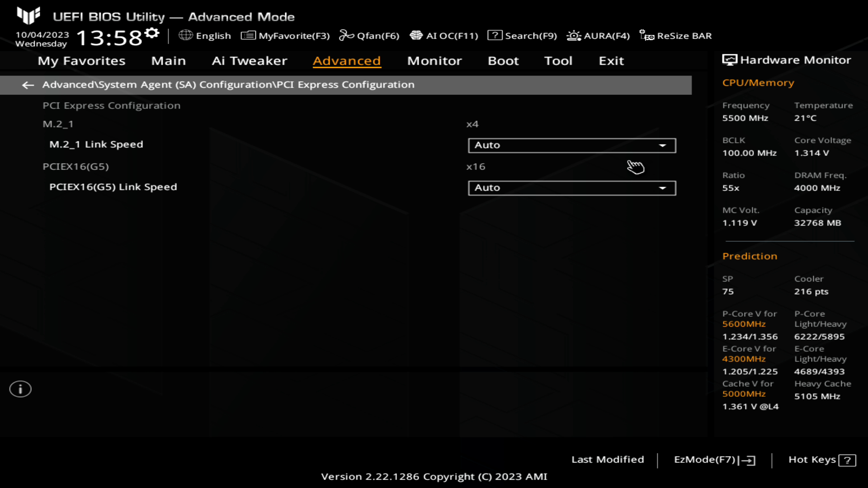The width and height of the screenshot is (868, 488).
Task: Click the 100.00 MHz BCLK value
Action: pos(749,153)
